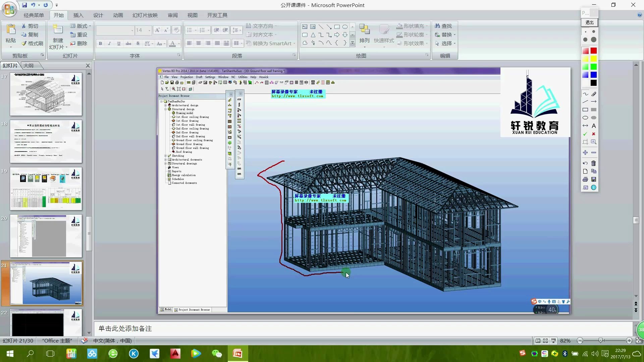Toggle Underline text formatting
Screen dimensions: 644x362
click(x=119, y=44)
